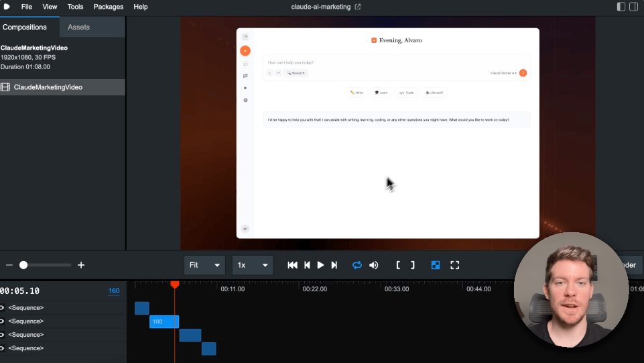Select the clip in the bottom Sequence track

[x=208, y=349]
